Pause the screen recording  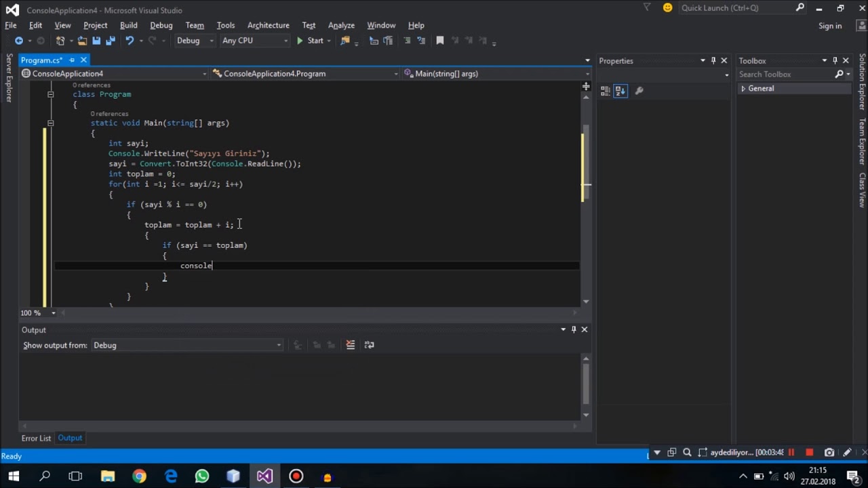(791, 453)
